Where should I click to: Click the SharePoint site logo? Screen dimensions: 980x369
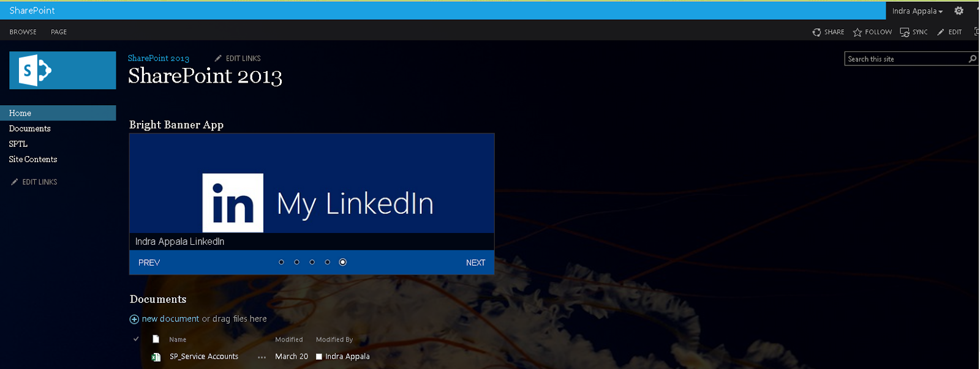(62, 70)
